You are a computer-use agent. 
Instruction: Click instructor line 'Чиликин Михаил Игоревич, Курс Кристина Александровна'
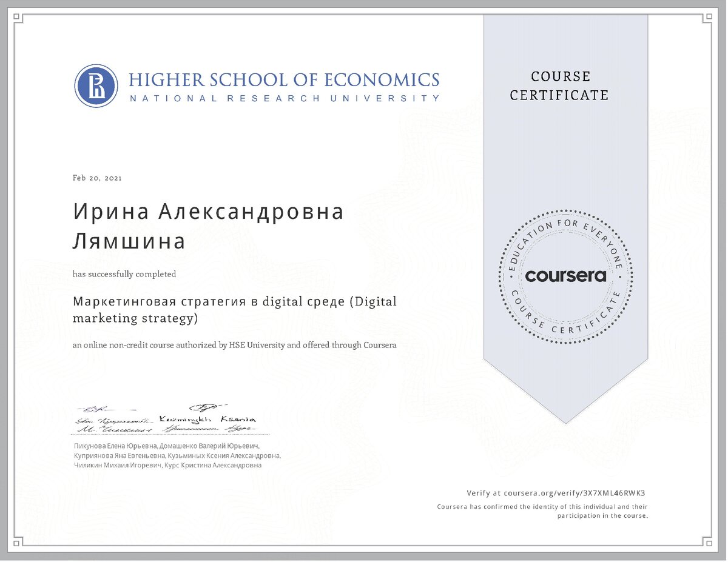coord(167,465)
